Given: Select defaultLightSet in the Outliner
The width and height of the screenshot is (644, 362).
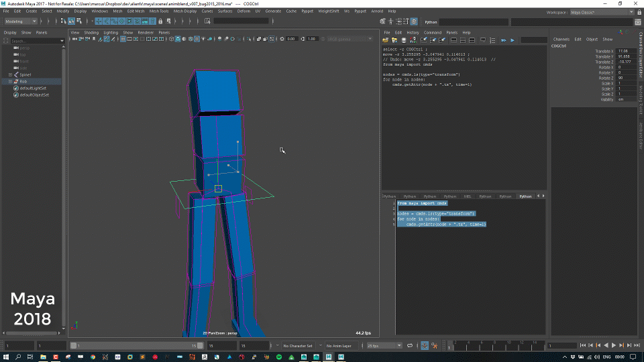Looking at the screenshot, I should point(32,88).
